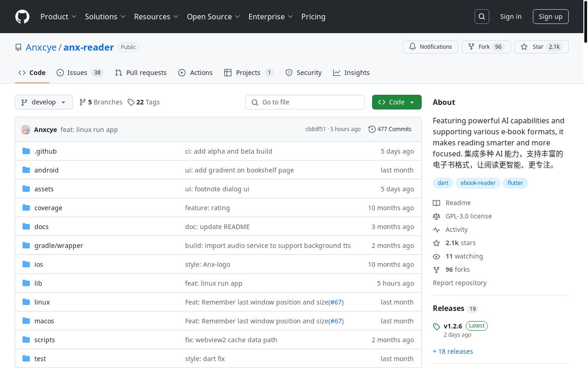Open the Insights tab
588x368 pixels.
coord(351,73)
